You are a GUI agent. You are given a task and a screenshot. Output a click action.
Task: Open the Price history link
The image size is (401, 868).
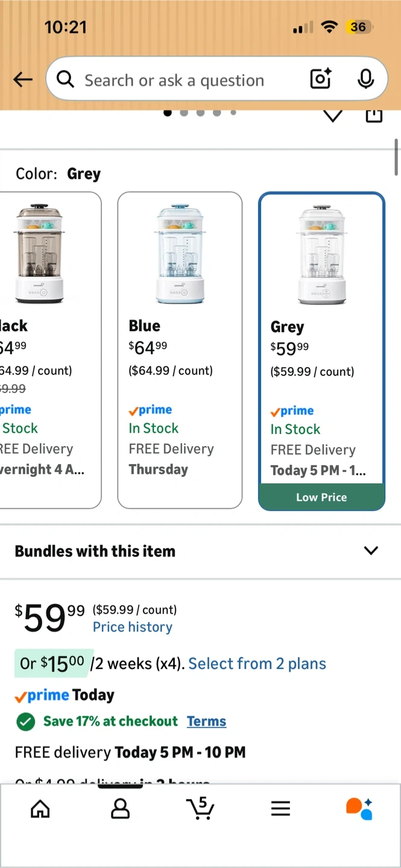[133, 627]
